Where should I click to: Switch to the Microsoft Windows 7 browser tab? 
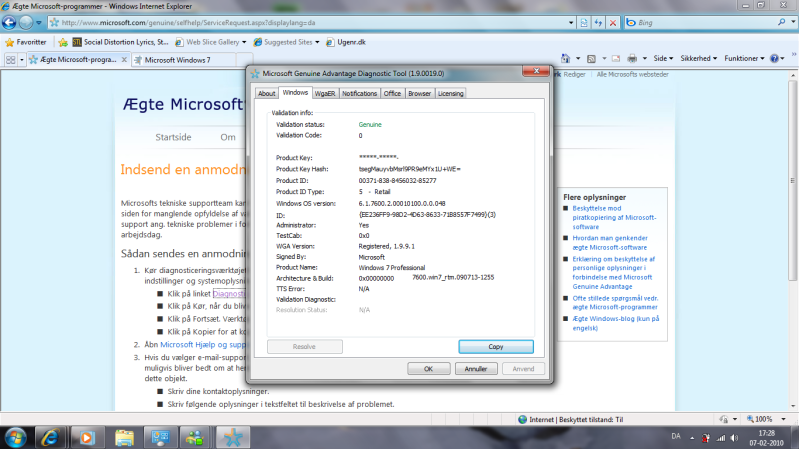[183, 60]
